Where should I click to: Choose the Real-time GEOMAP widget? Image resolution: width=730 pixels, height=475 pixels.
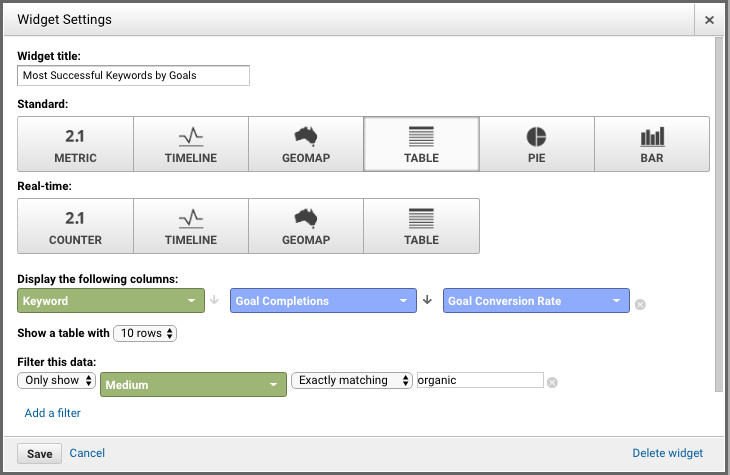coord(306,226)
